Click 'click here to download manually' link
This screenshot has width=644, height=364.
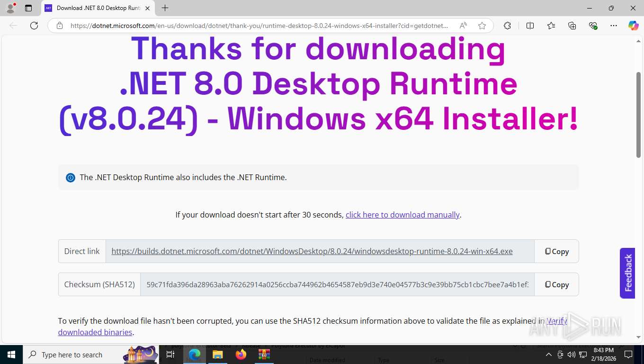click(x=402, y=215)
